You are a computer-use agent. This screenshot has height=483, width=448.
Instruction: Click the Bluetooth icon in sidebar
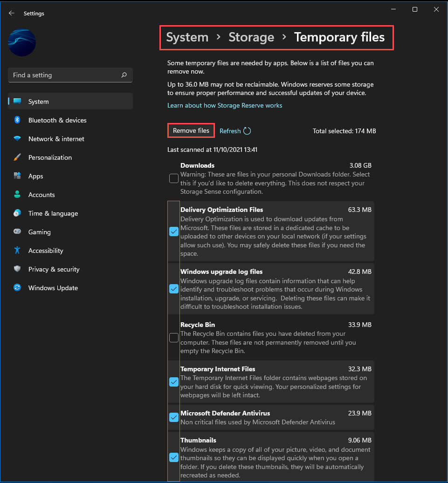[x=17, y=120]
